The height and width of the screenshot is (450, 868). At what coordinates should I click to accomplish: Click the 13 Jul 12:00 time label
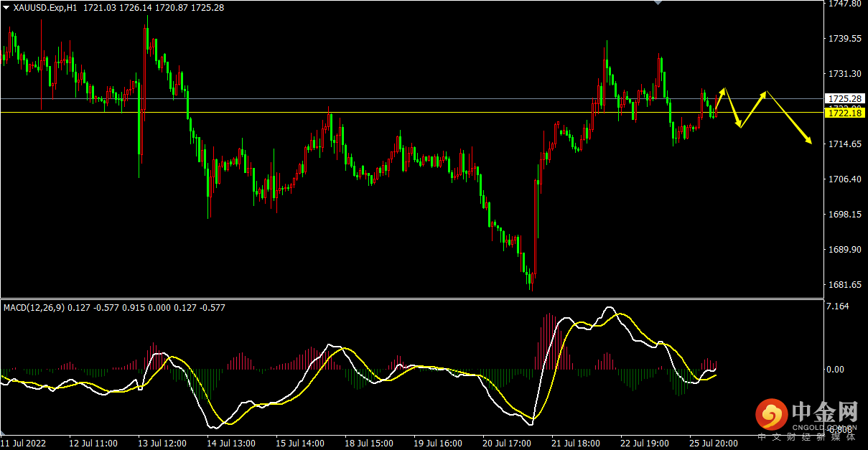[162, 444]
